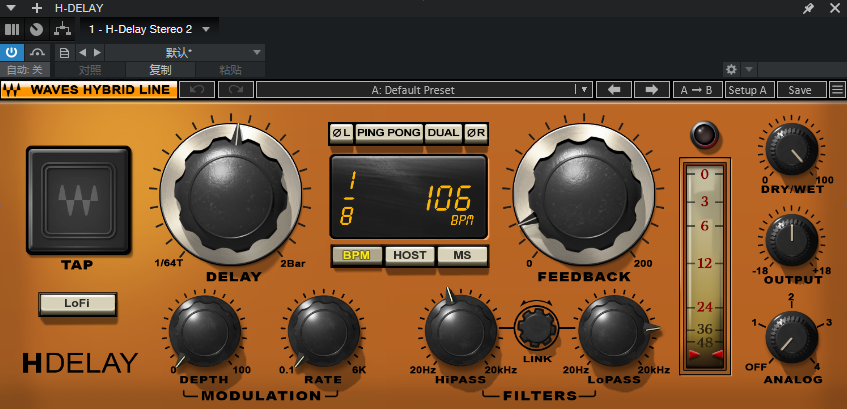Screen dimensions: 847x409
Task: Enable PING PONG mode
Action: (x=389, y=133)
